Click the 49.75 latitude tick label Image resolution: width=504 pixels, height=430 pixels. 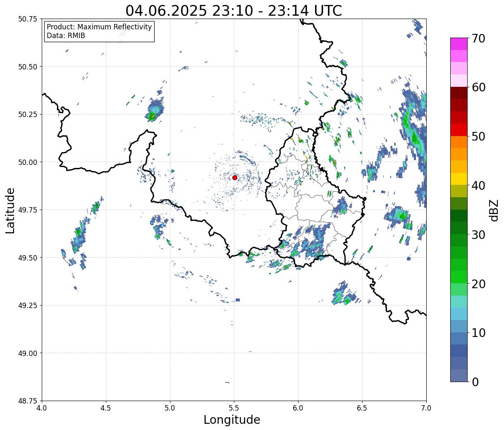(x=28, y=210)
